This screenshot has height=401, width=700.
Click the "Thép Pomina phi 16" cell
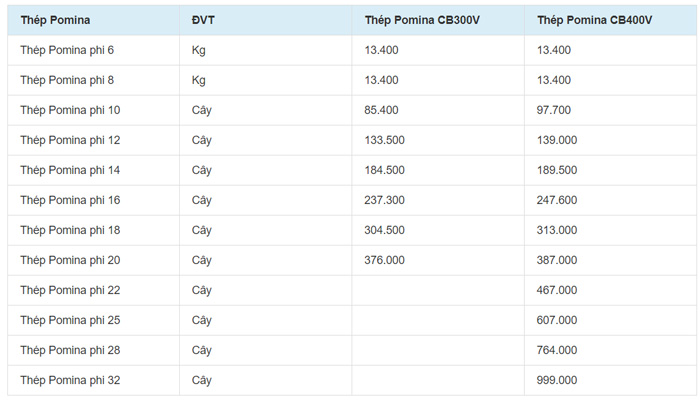click(70, 200)
